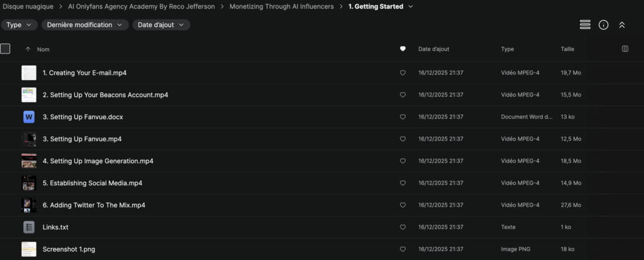This screenshot has width=644, height=260.
Task: Open the Screenshot 1.png thumbnail
Action: 29,249
